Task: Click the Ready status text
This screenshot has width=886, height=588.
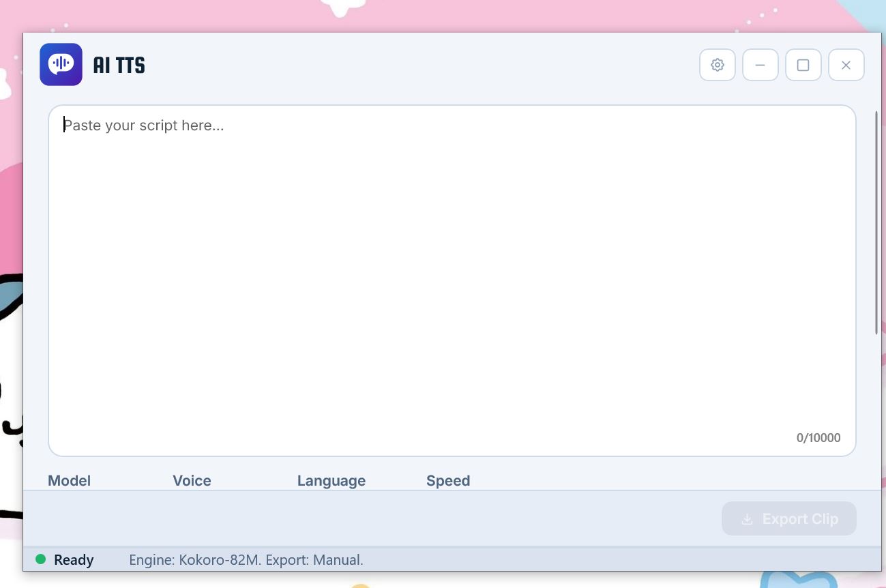Action: click(x=74, y=560)
